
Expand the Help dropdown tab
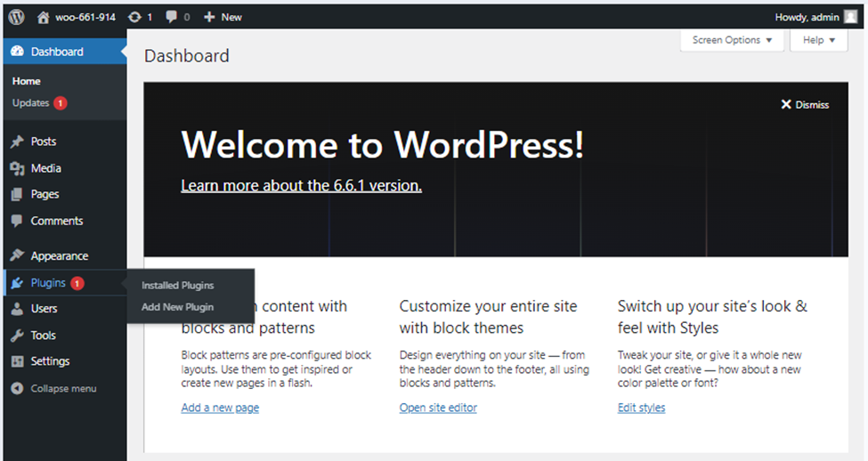coord(819,40)
